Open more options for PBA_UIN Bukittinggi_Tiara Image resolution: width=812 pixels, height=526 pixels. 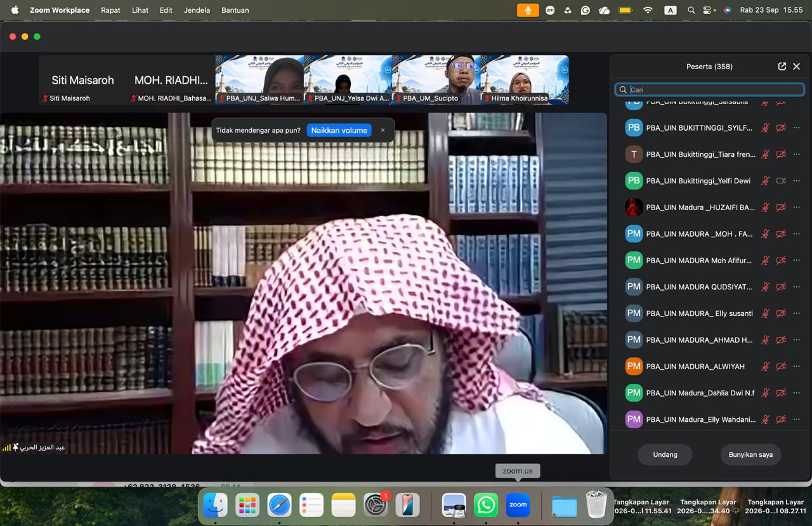(x=797, y=154)
